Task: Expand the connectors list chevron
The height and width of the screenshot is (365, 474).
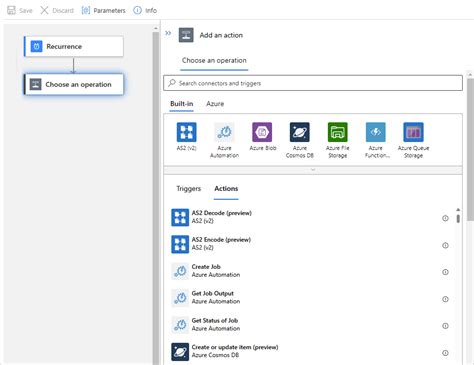Action: [313, 170]
